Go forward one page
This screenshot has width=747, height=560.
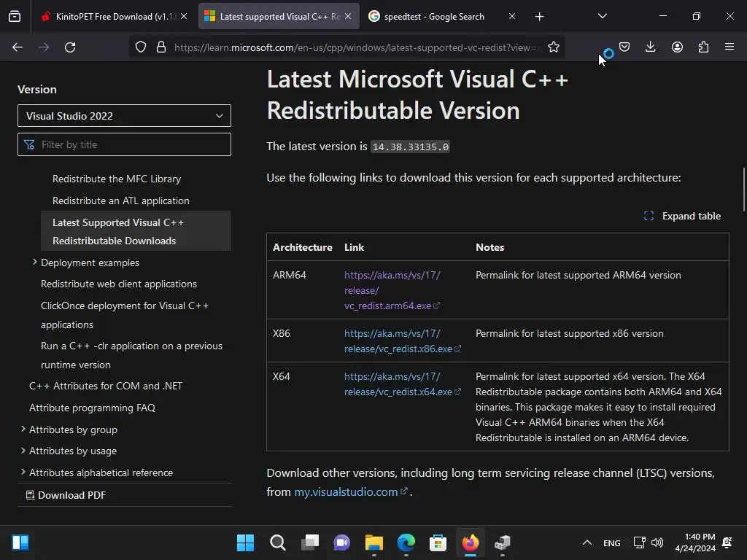pyautogui.click(x=44, y=47)
